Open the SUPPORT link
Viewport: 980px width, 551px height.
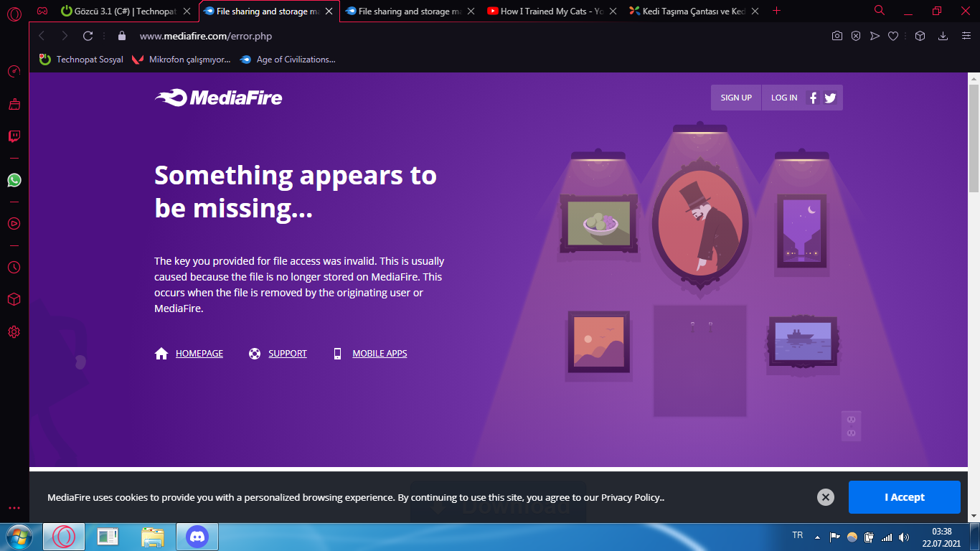[x=288, y=354]
